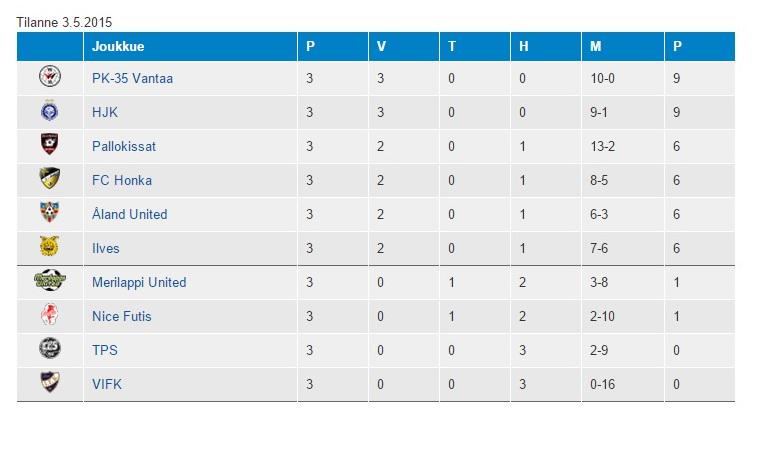
Task: Go to the Nice Futis team page
Action: pyautogui.click(x=122, y=316)
